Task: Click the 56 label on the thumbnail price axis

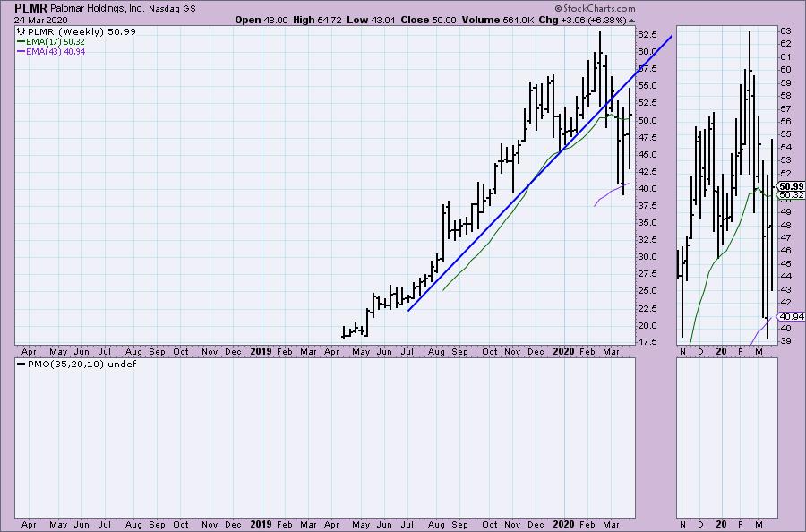Action: [x=785, y=121]
